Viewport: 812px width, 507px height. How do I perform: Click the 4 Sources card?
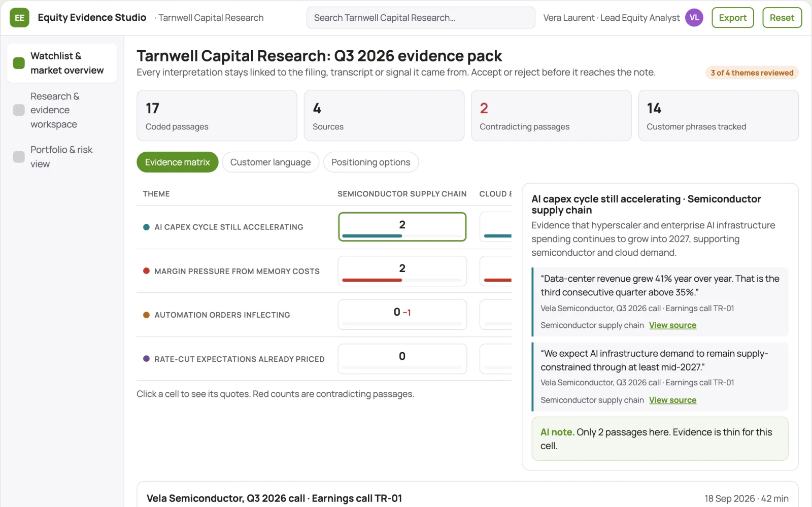(x=384, y=116)
